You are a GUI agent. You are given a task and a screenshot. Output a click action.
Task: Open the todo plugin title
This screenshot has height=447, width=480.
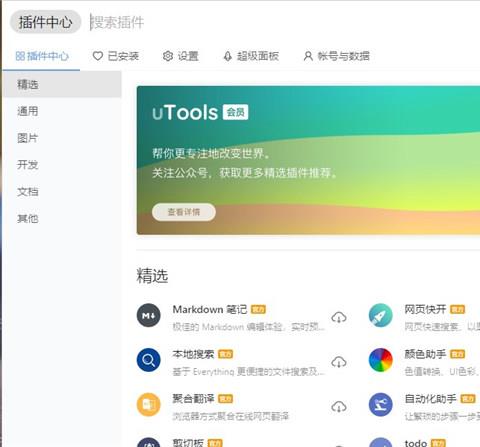tap(416, 443)
